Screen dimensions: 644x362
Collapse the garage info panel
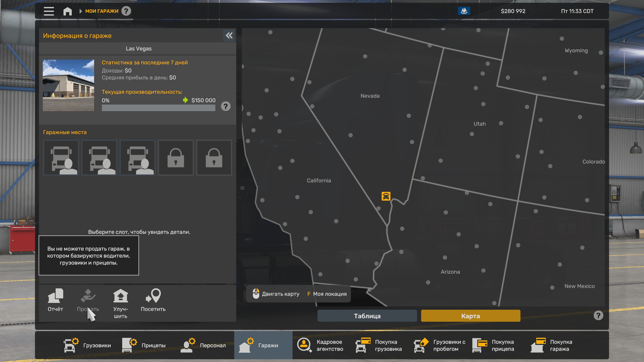click(x=229, y=35)
